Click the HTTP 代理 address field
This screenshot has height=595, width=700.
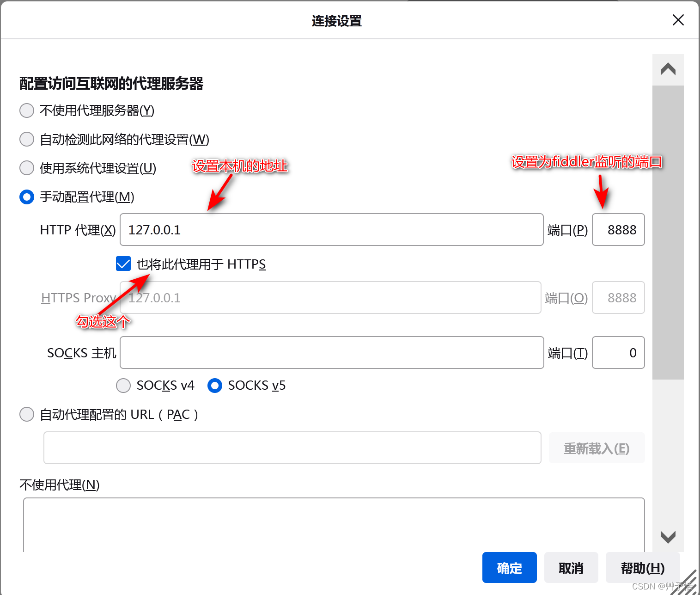click(x=331, y=230)
